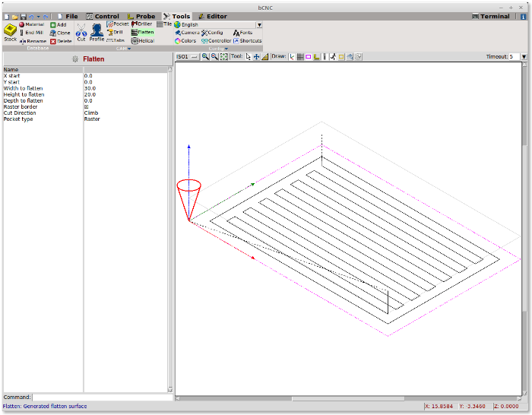Toggle the Raster border checkbox
The height and width of the screenshot is (415, 532).
coord(86,107)
